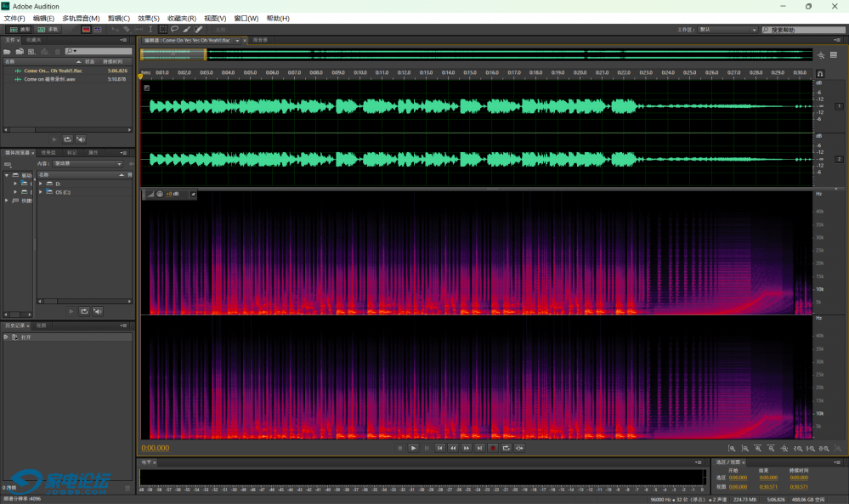
Task: Select the Razor tool in the toolbar
Action: coord(127,29)
